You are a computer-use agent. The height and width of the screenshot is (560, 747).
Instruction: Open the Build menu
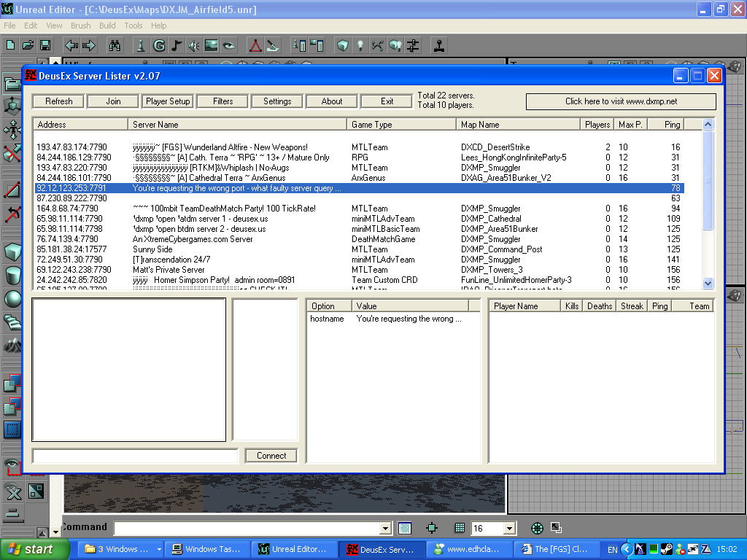pos(107,26)
